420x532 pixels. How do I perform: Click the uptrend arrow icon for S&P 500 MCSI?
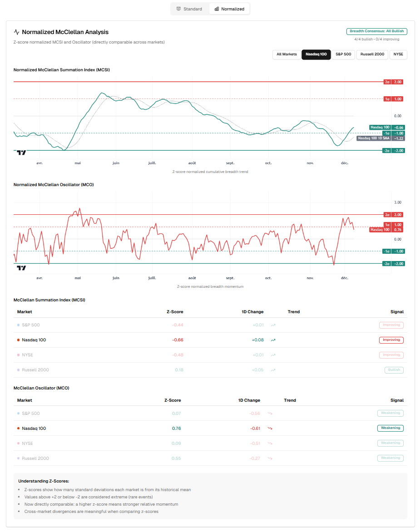click(273, 325)
